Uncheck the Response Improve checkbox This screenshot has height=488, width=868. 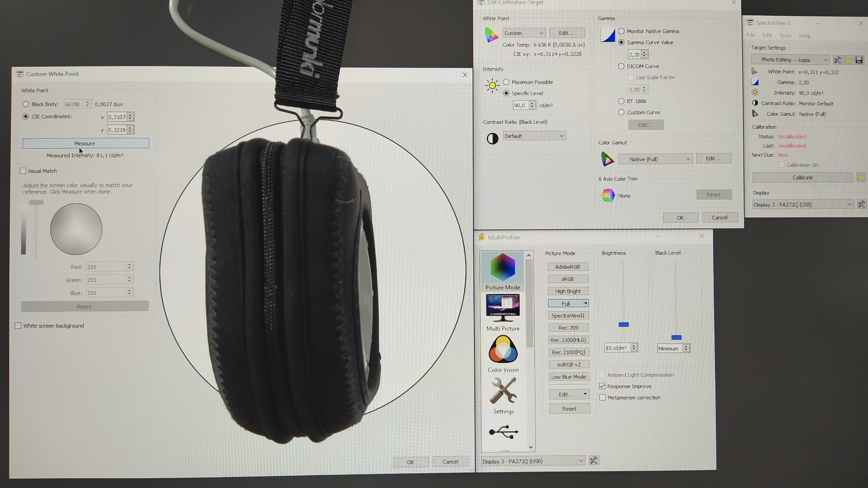pos(602,386)
